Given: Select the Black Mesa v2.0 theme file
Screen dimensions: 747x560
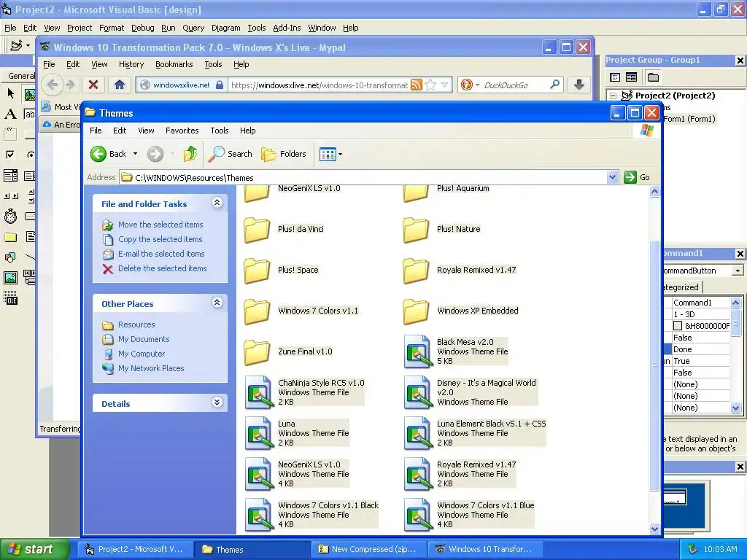Looking at the screenshot, I should pyautogui.click(x=456, y=351).
